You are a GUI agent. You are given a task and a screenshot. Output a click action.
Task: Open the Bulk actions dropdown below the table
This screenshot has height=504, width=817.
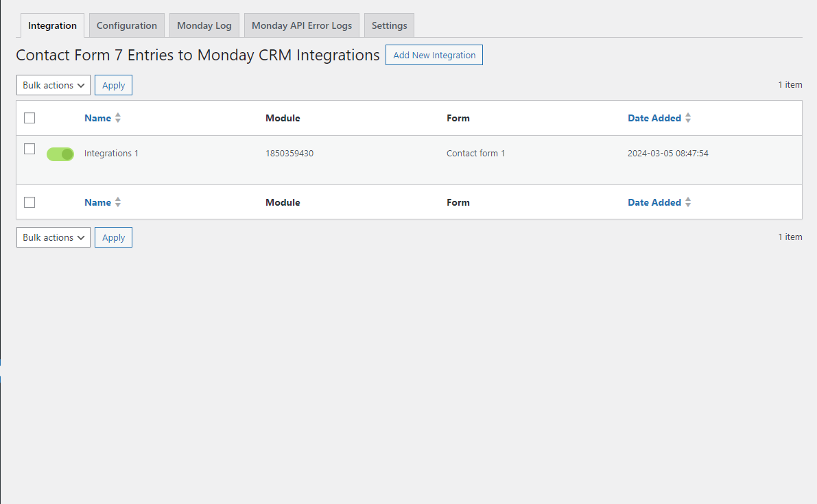53,237
